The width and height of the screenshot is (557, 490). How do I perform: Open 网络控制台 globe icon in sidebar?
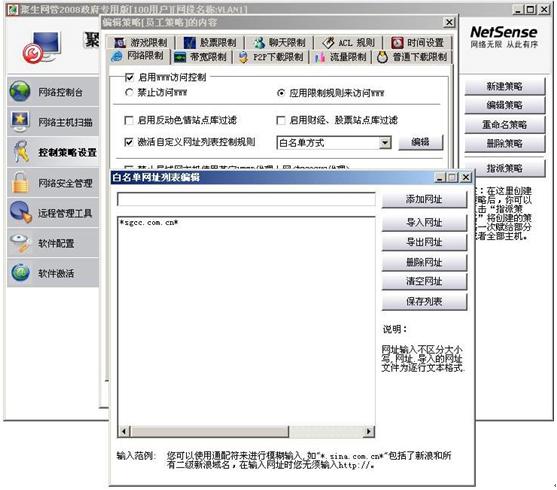(x=20, y=91)
